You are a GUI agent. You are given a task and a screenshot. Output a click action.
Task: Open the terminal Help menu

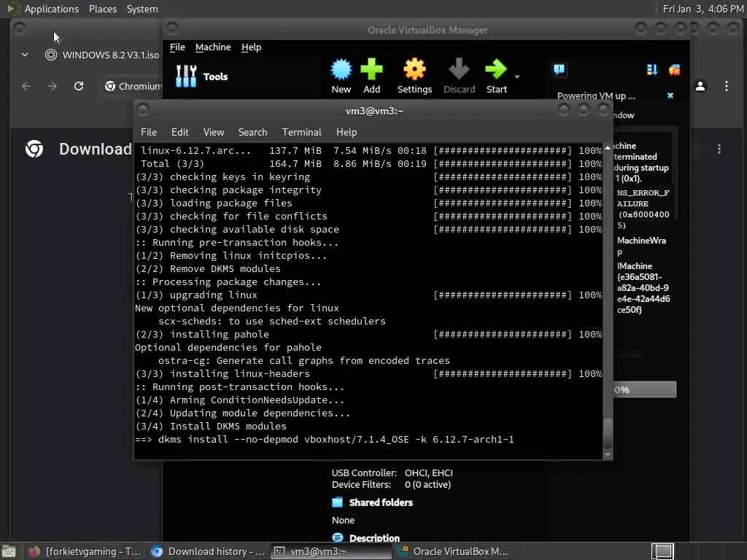(347, 133)
